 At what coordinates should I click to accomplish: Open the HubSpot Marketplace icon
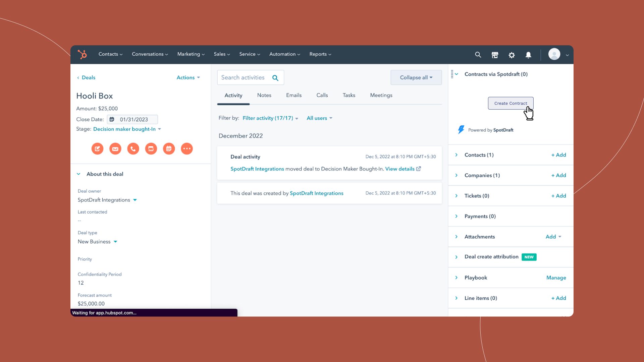(x=495, y=55)
